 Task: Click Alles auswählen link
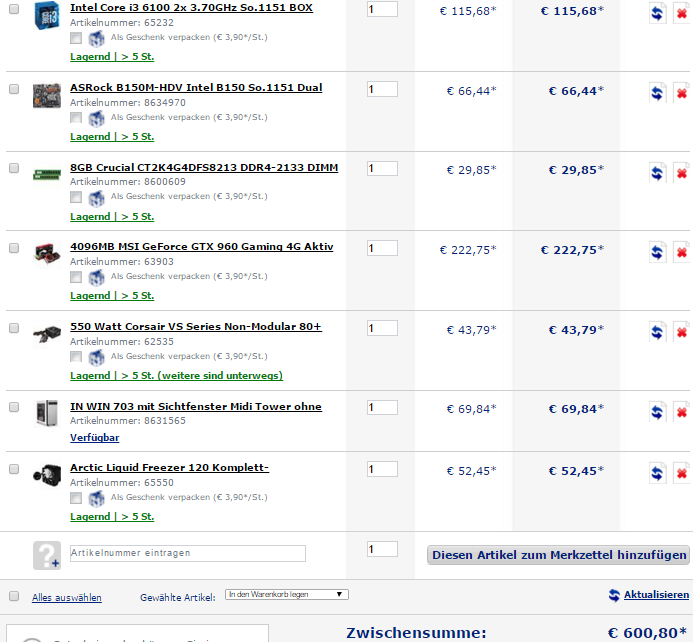[67, 598]
